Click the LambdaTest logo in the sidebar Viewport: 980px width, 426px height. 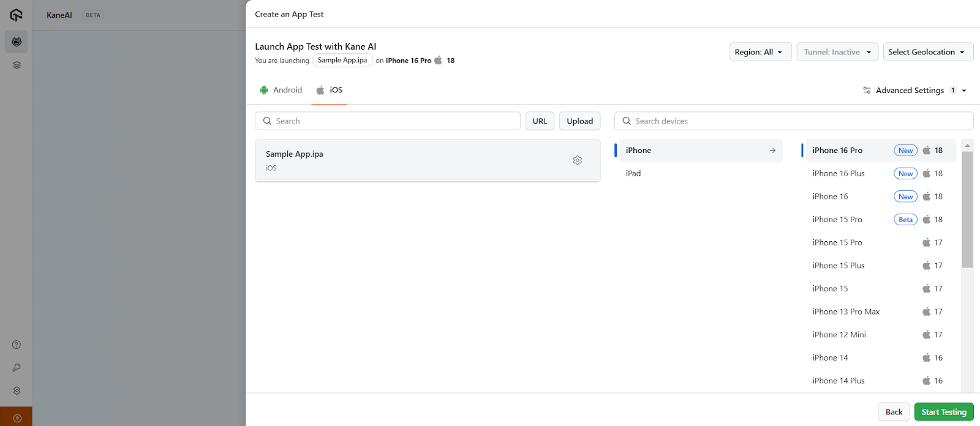click(x=17, y=15)
